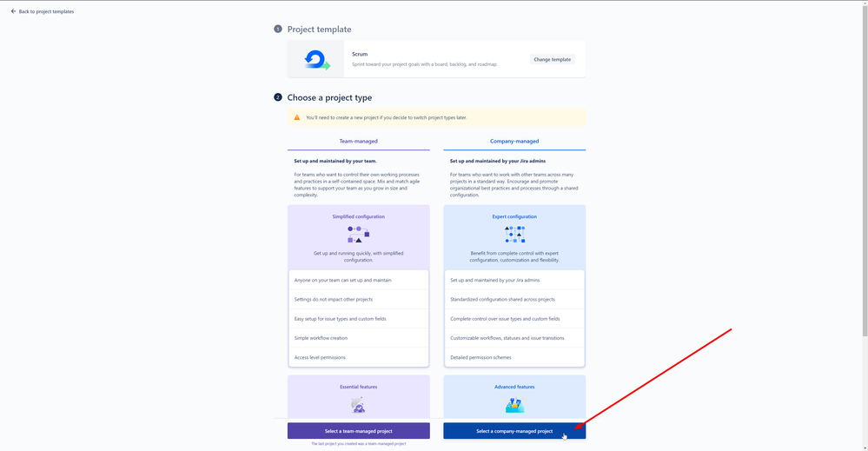Viewport: 868px width, 451px height.
Task: Switch to the Company-managed tab
Action: (x=514, y=141)
